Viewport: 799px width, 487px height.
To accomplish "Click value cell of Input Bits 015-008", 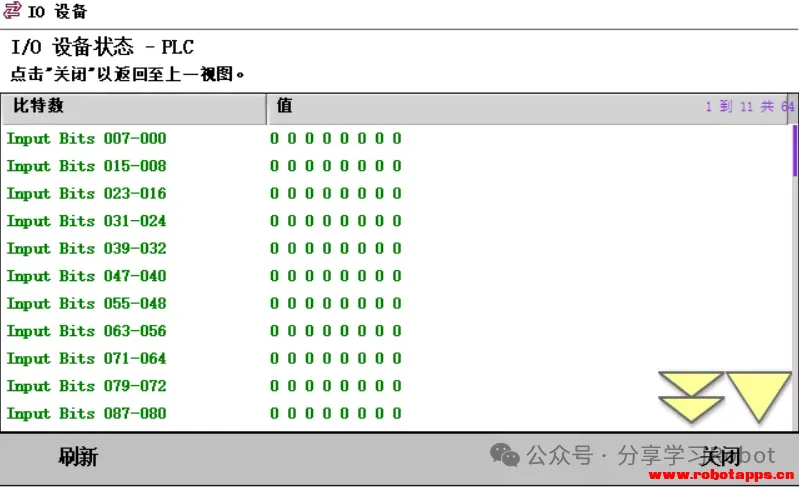I will pyautogui.click(x=336, y=166).
